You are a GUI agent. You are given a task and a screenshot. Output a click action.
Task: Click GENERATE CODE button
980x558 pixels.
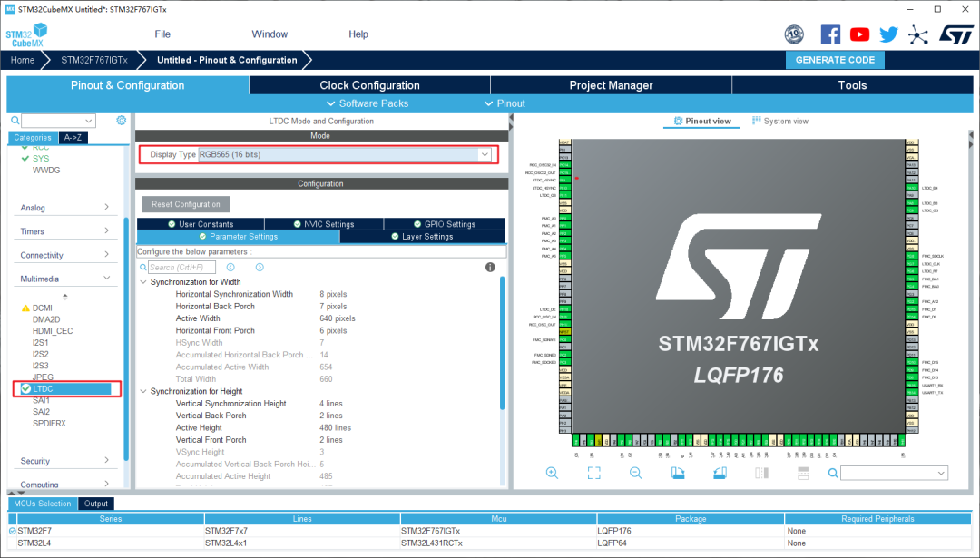(835, 60)
